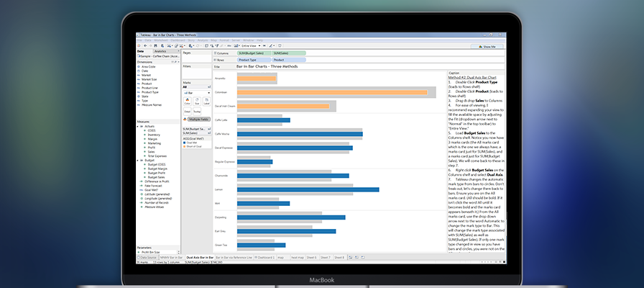644x288 pixels.
Task: Expand the SUM(Sales) marks card
Action: click(x=197, y=133)
